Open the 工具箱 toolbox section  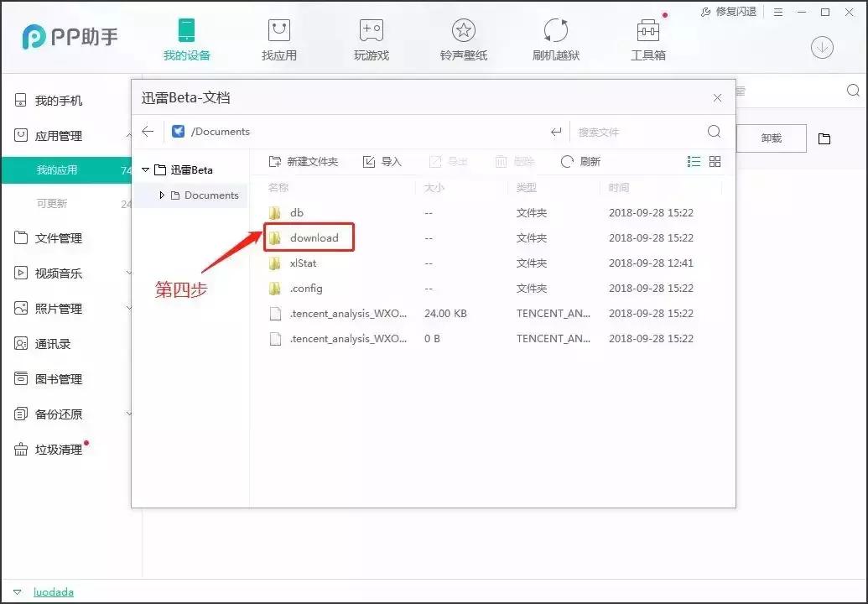(x=647, y=38)
